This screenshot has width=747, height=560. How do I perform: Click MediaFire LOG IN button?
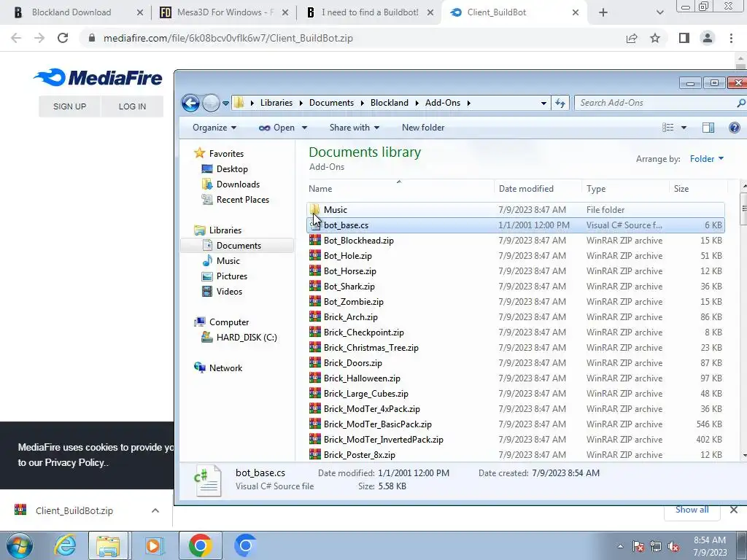(132, 106)
